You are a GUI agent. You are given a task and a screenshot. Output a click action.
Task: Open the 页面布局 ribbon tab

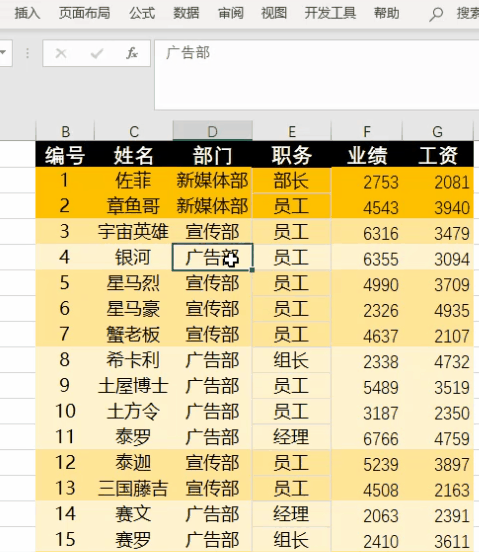(84, 13)
